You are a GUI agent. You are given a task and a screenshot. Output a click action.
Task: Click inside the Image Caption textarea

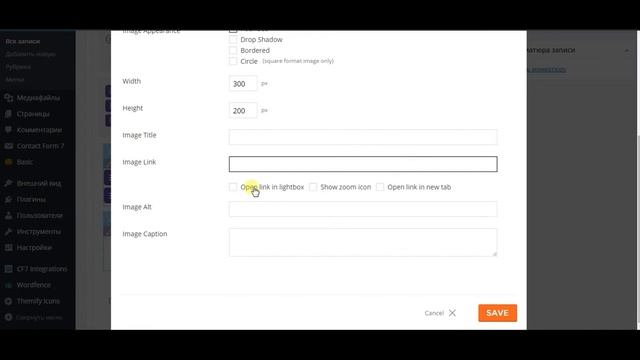pyautogui.click(x=363, y=242)
